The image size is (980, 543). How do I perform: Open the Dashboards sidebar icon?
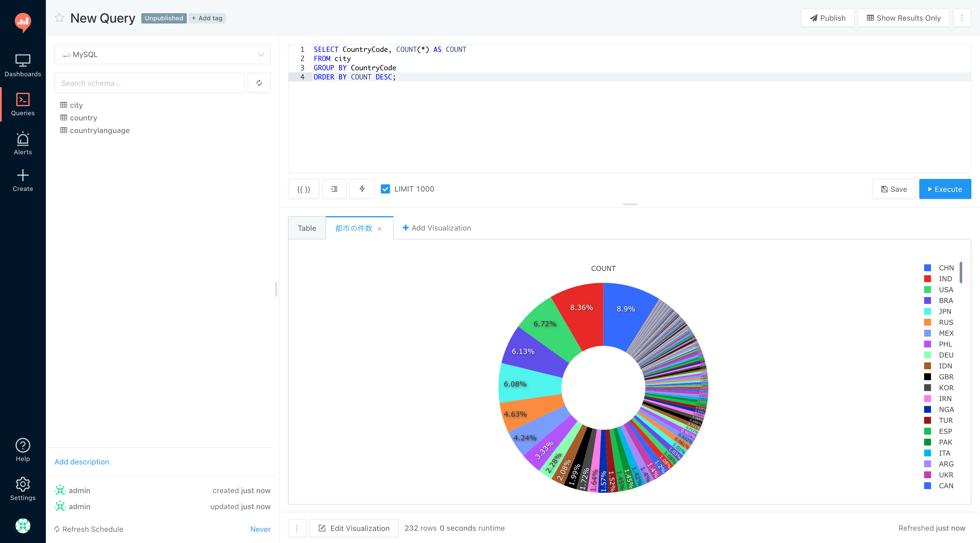pyautogui.click(x=23, y=65)
